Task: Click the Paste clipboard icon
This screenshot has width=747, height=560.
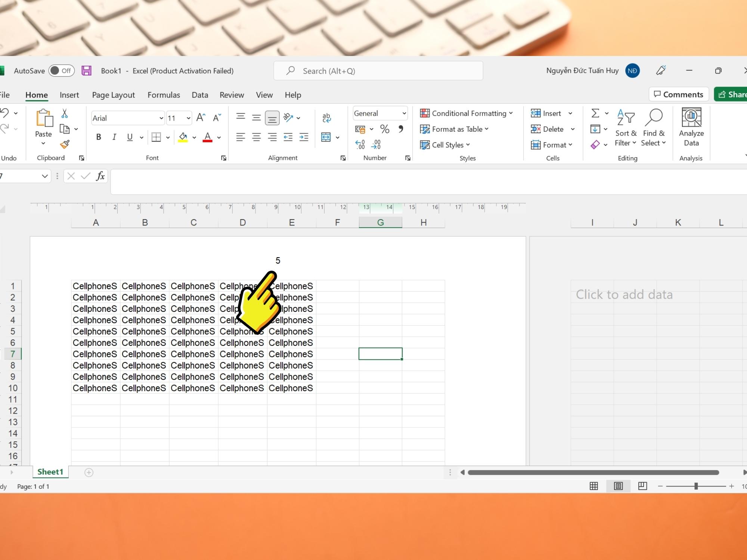Action: pos(44,118)
